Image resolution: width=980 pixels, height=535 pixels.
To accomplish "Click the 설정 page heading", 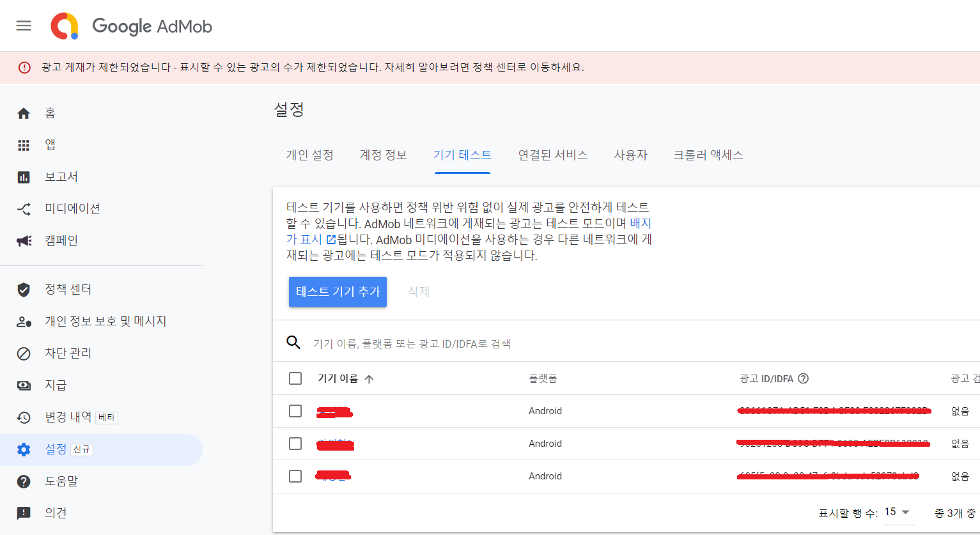I will click(x=289, y=110).
